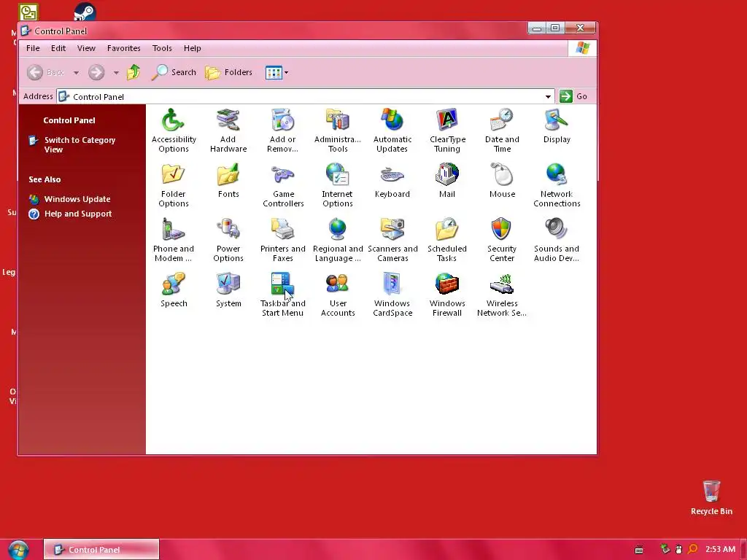The image size is (747, 560).
Task: Open the Mail icon
Action: click(447, 181)
